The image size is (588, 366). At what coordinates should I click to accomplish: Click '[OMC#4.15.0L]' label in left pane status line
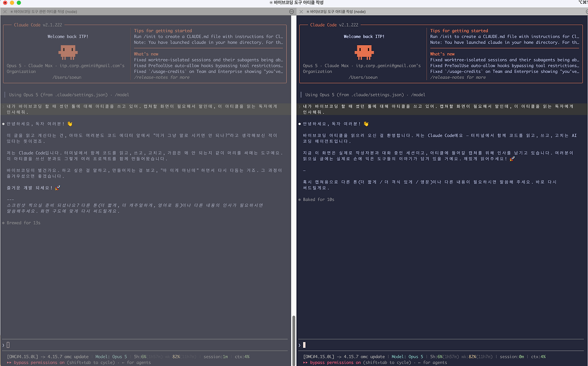(x=23, y=357)
